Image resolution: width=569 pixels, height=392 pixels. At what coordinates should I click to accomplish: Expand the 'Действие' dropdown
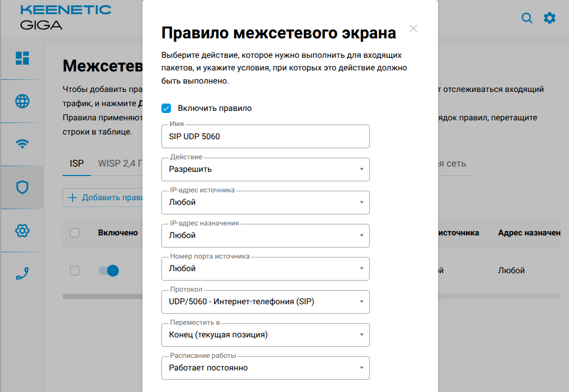[x=265, y=169]
